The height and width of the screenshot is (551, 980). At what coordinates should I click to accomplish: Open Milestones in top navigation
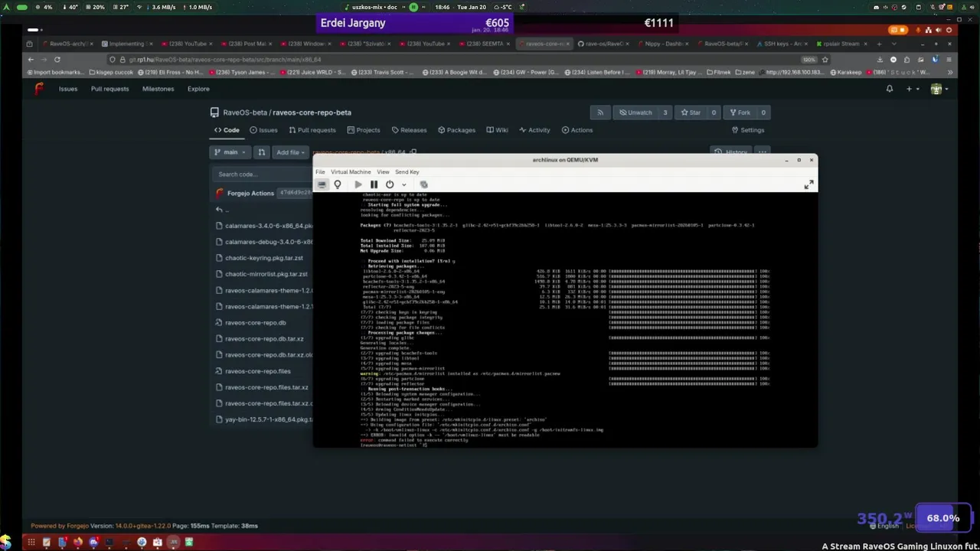click(158, 89)
